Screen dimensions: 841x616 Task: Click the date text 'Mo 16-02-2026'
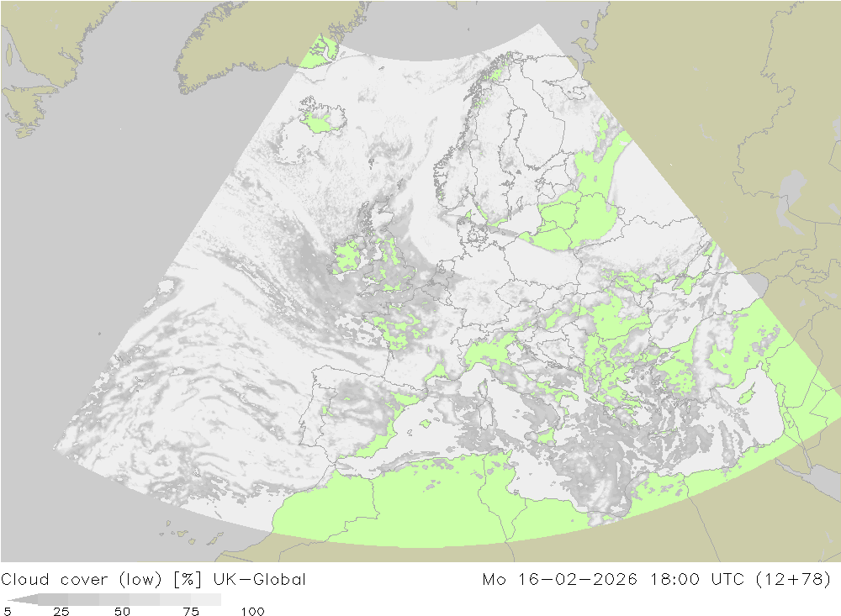point(560,580)
